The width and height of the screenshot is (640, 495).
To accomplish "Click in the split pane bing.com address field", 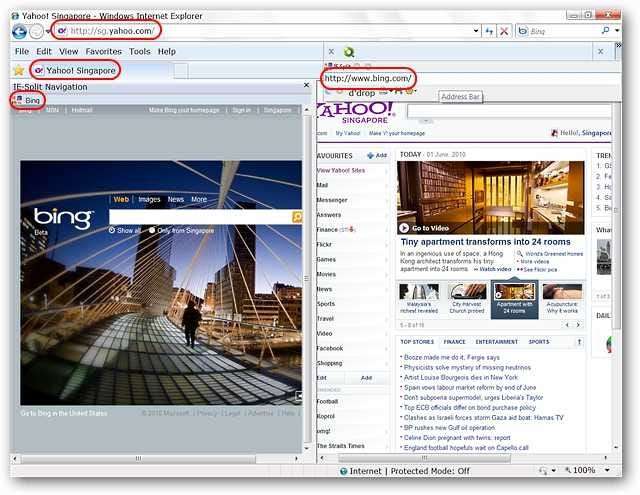I will coord(367,79).
